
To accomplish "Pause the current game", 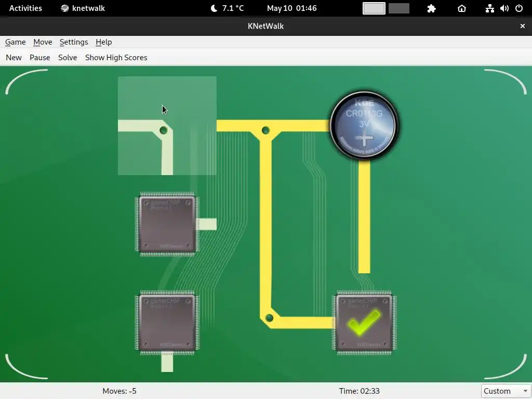I will (x=39, y=57).
